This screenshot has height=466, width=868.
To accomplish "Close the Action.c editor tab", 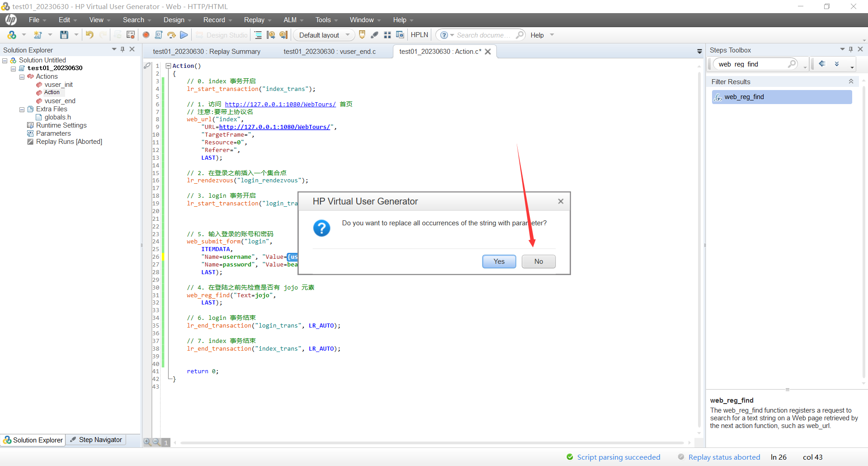I will [488, 52].
